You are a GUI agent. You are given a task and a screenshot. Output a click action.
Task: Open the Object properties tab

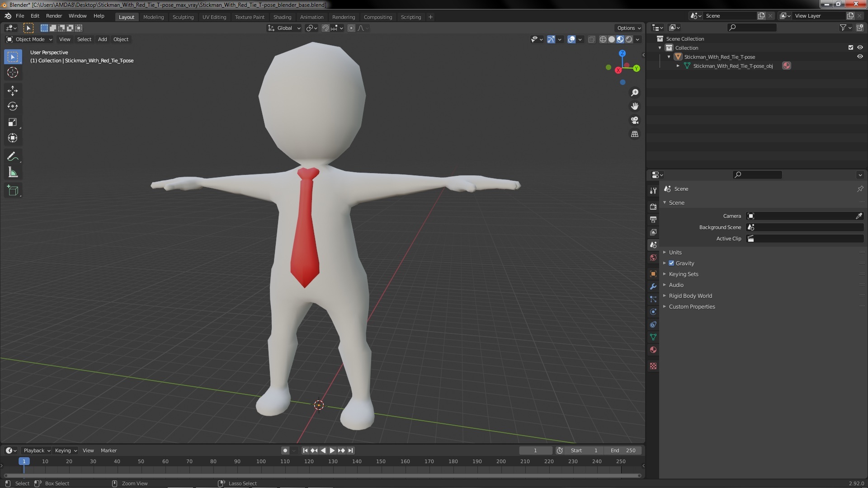pos(653,274)
